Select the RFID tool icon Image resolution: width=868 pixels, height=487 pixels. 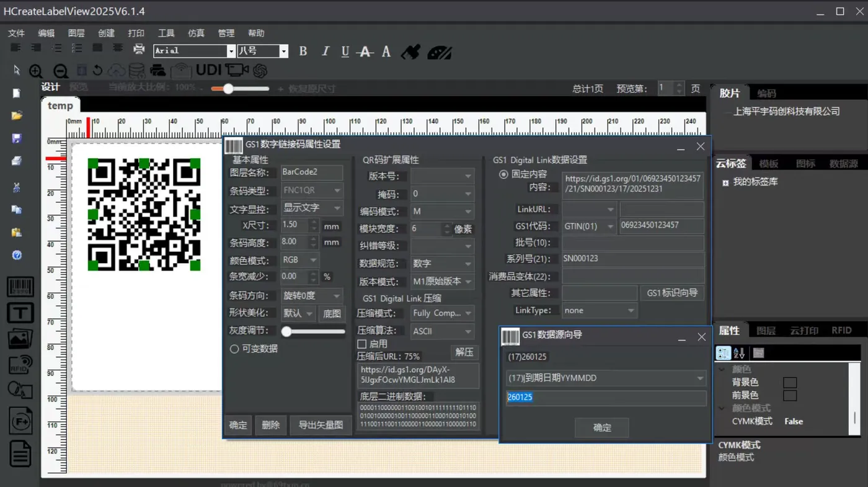pos(20,364)
